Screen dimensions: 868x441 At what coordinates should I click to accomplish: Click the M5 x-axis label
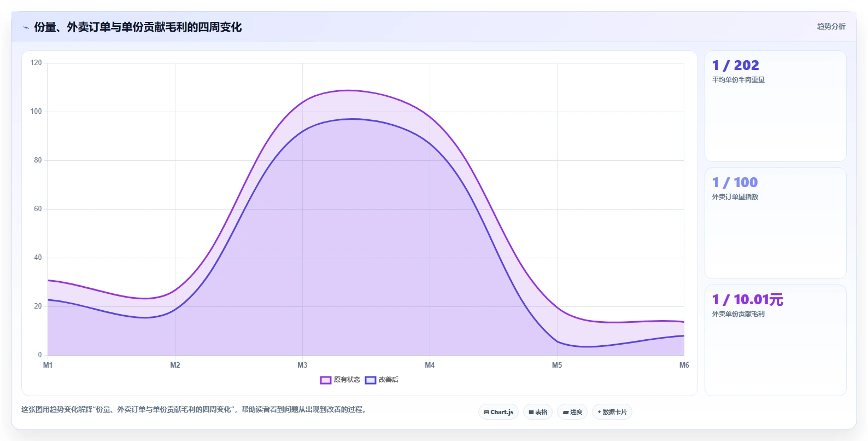(557, 365)
